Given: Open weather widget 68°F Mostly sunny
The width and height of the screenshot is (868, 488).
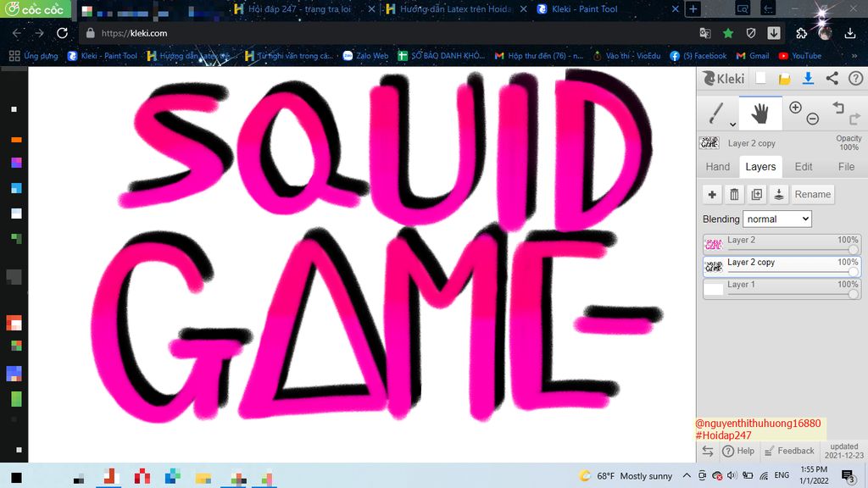Looking at the screenshot, I should pyautogui.click(x=626, y=476).
